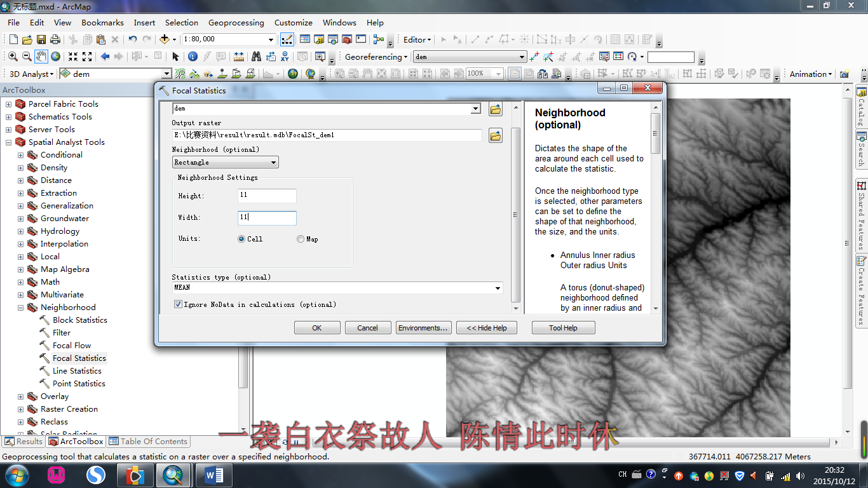Open the Environments dialog

tap(423, 327)
